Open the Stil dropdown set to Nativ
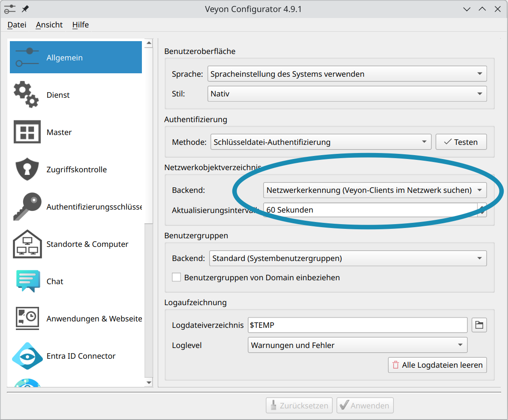The height and width of the screenshot is (420, 508). [347, 94]
